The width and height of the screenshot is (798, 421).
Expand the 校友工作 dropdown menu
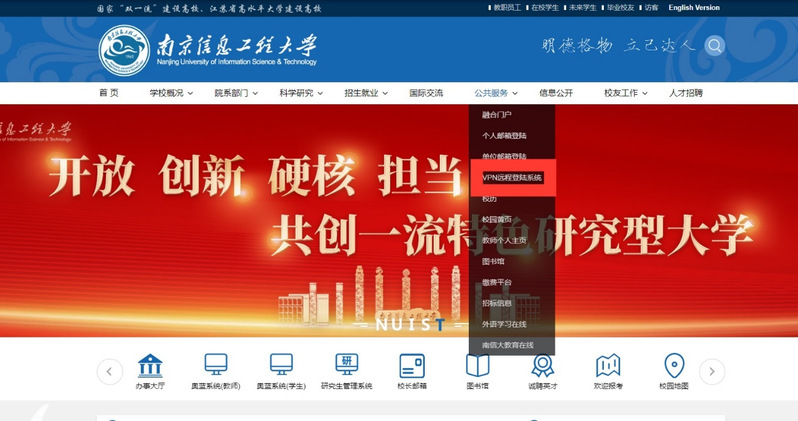(625, 93)
